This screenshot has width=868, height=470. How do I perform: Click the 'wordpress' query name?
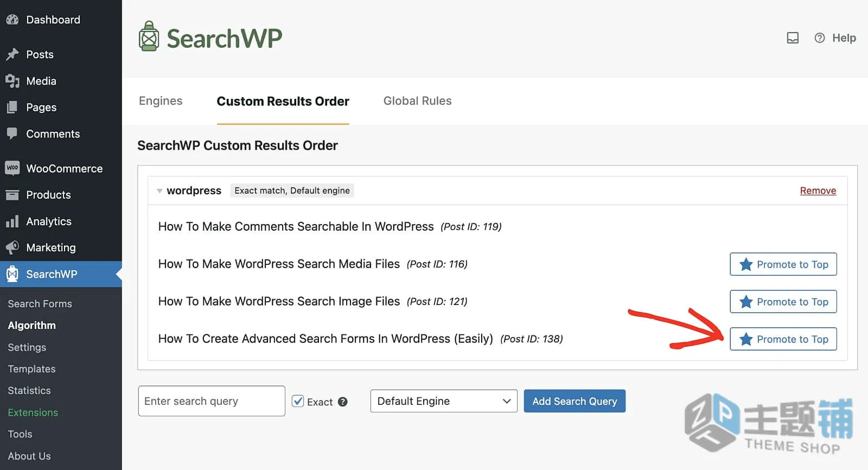[194, 190]
